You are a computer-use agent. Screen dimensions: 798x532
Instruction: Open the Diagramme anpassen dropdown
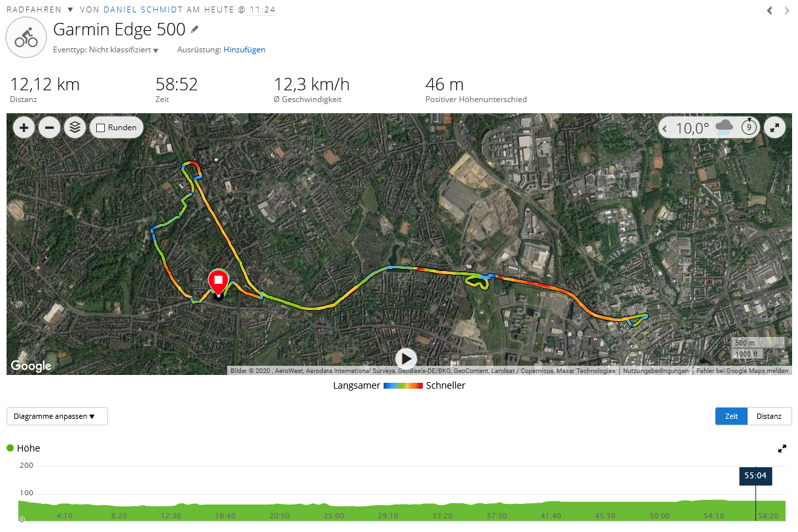(x=57, y=416)
